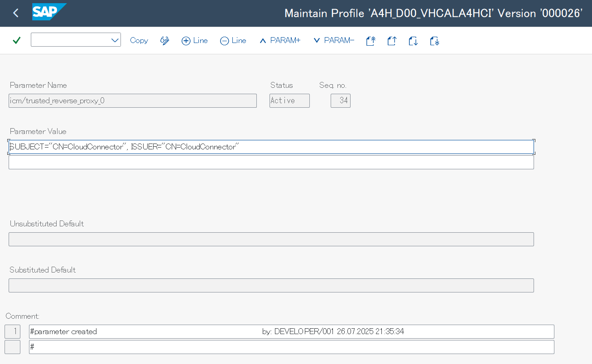Select the blank comment row number box
This screenshot has height=364, width=592.
click(x=12, y=347)
